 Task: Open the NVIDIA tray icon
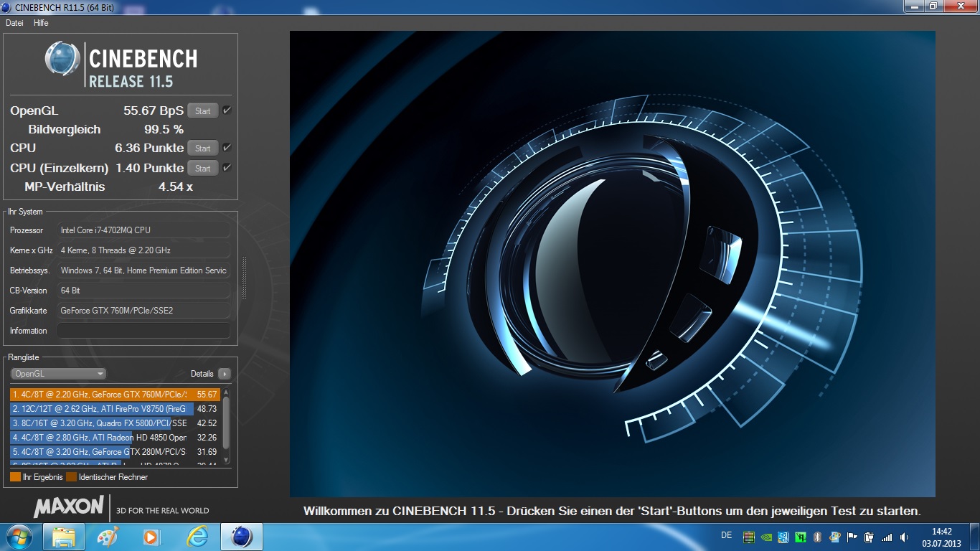click(x=766, y=537)
